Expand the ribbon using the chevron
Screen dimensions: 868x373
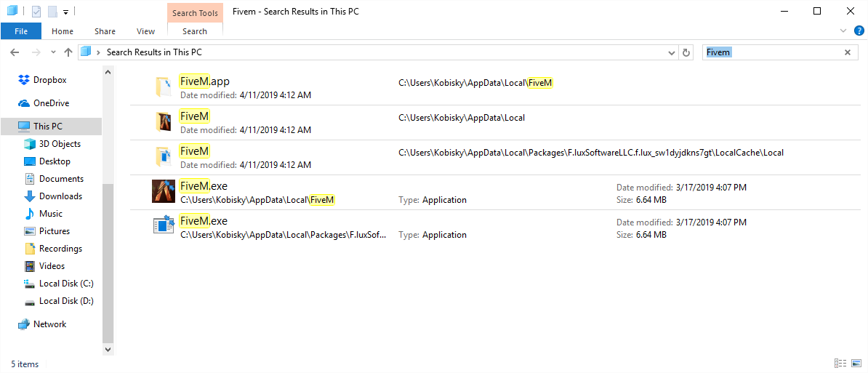(843, 31)
